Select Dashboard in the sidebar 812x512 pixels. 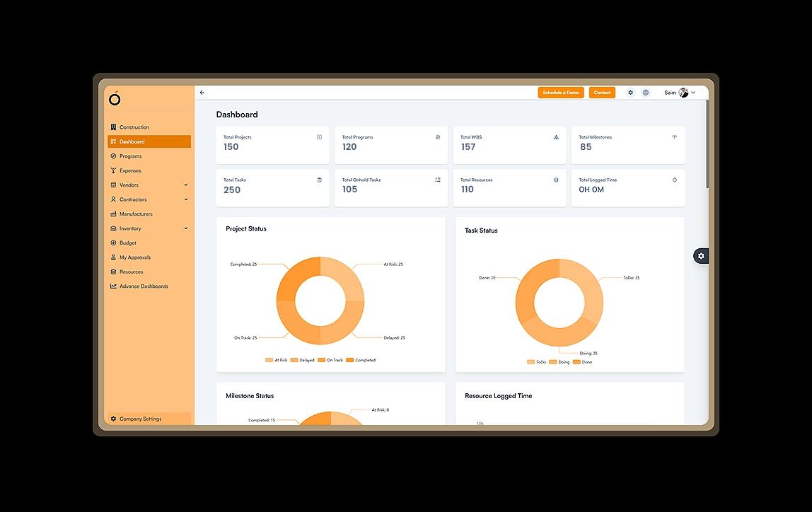coord(133,141)
